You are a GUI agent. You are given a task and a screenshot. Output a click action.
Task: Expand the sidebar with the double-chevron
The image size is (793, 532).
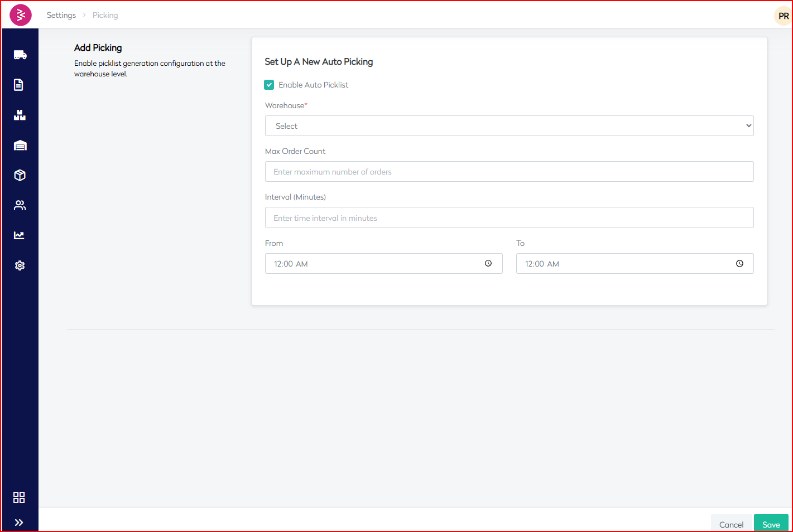[x=20, y=522]
